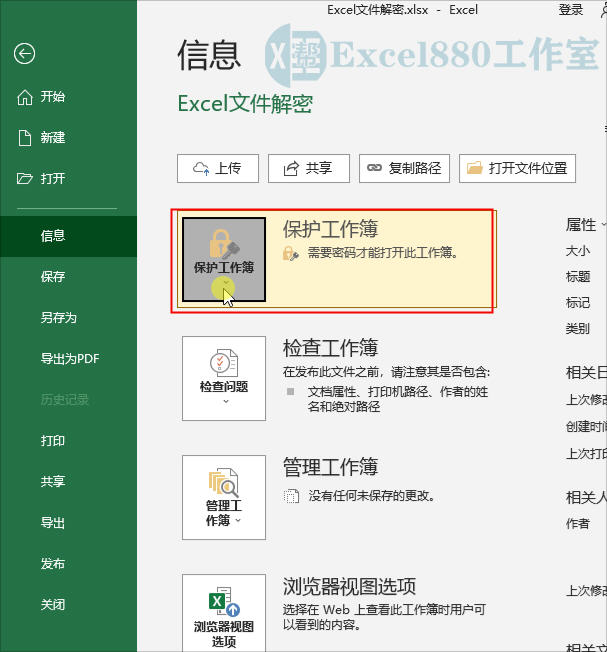Screen dimensions: 607x652
Task: Click the open folder icon beside 打开
Action: (25, 179)
